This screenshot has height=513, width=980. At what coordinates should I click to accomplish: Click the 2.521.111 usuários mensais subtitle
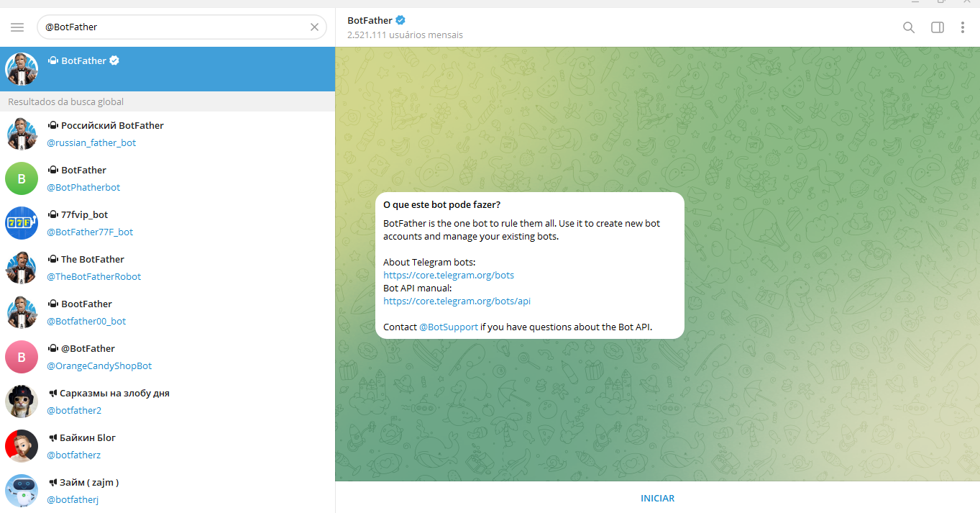pyautogui.click(x=405, y=35)
